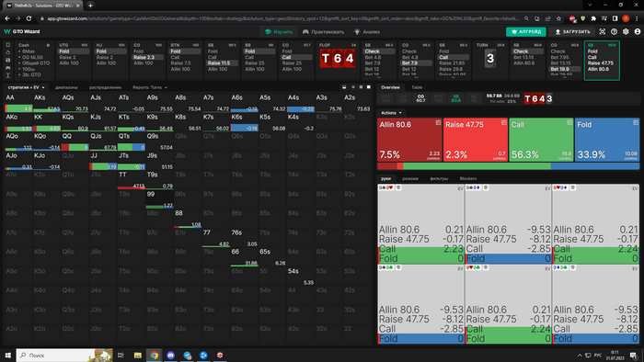
Task: Expand the hidden system tray icons chevron
Action: point(580,355)
